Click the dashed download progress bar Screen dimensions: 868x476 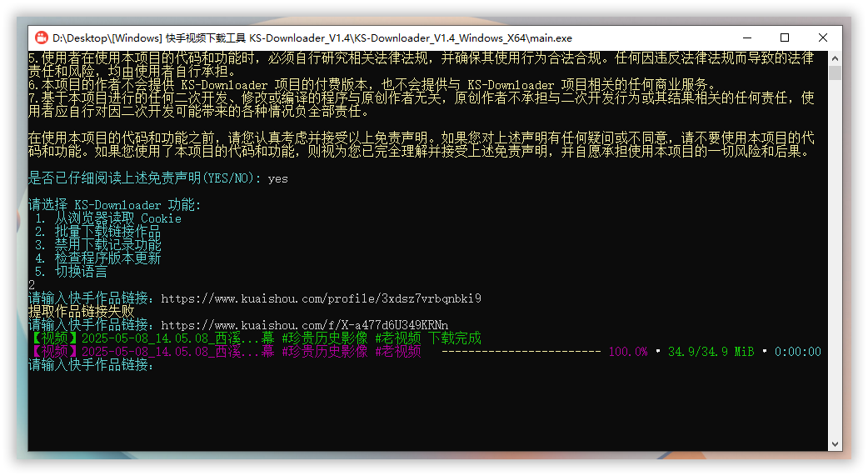(521, 351)
